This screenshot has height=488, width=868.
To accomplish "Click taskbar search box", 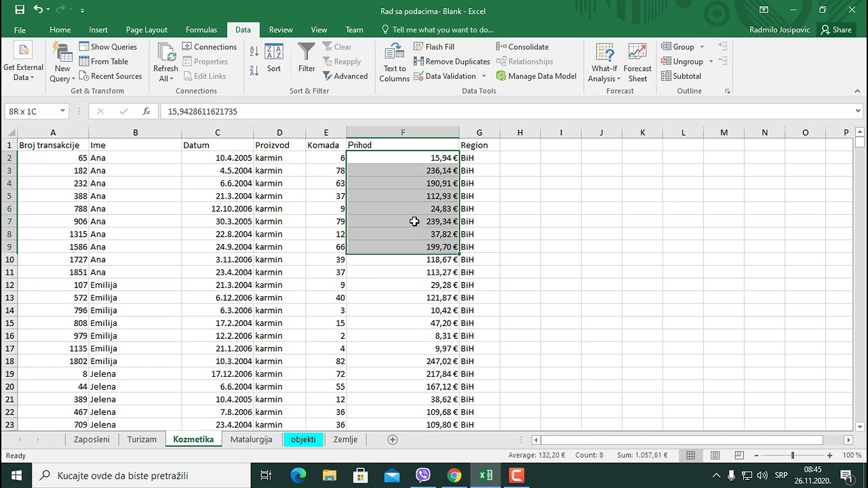I will click(142, 475).
